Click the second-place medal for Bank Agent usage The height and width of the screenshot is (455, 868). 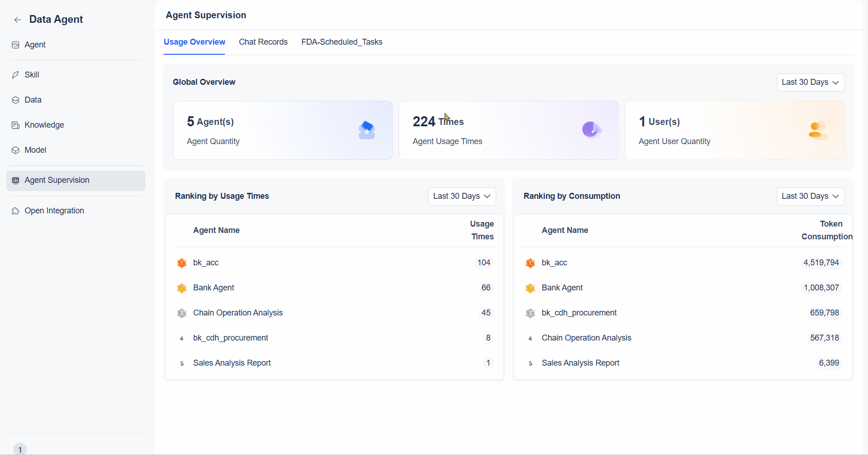click(182, 288)
